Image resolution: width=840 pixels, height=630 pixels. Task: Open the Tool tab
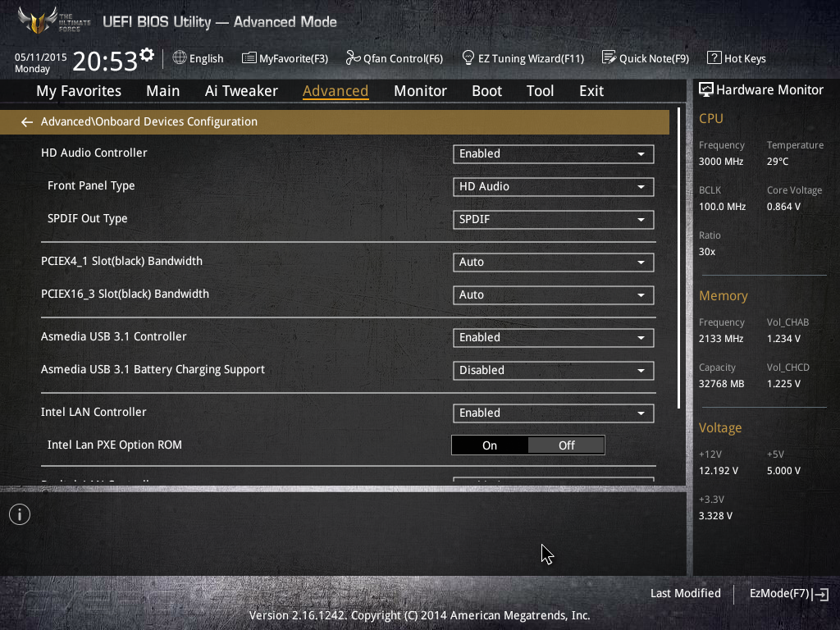tap(540, 91)
